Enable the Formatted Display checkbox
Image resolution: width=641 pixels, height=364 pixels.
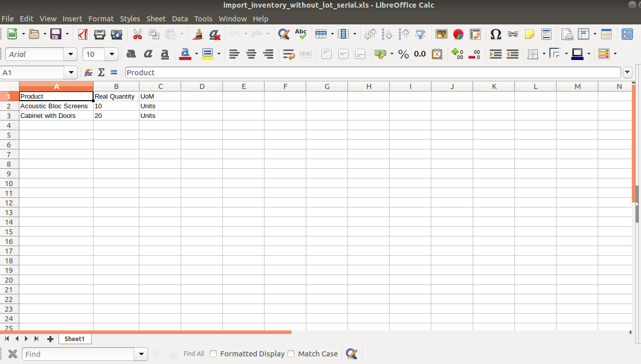pos(214,354)
